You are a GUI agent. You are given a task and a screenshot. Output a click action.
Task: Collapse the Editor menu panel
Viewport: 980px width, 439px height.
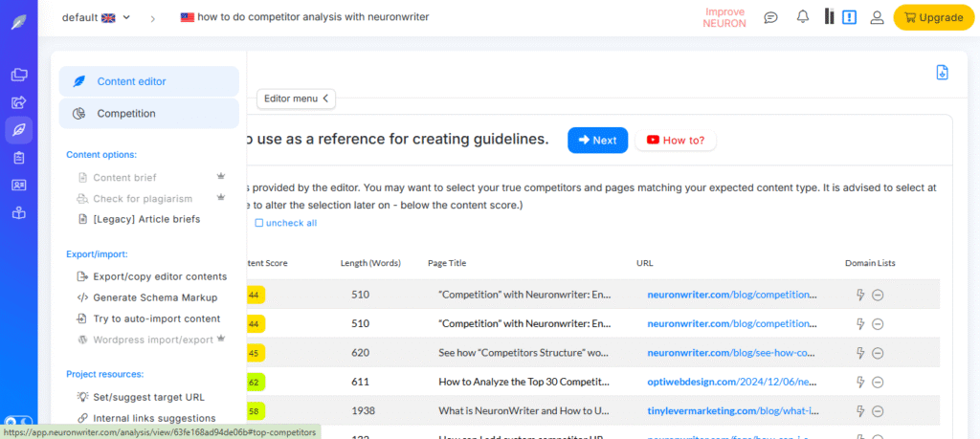(x=296, y=99)
